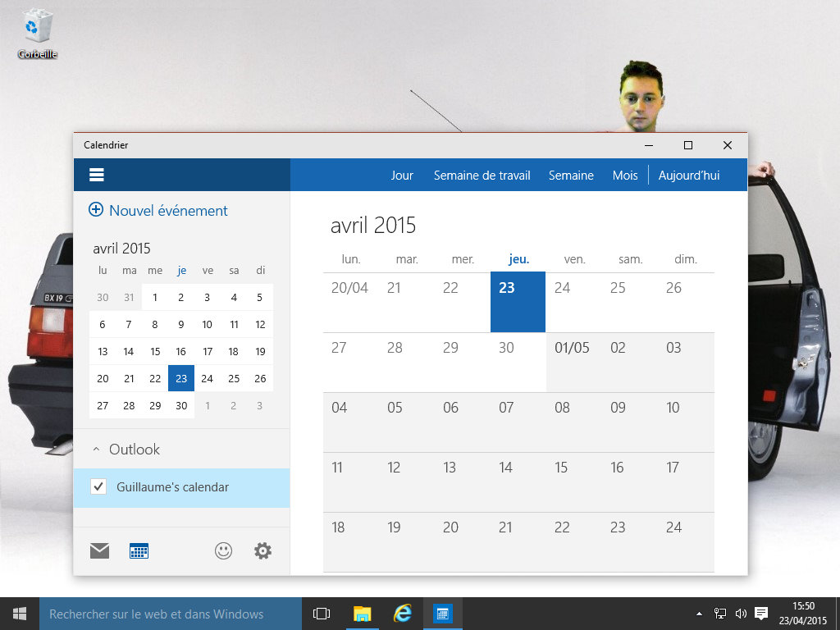Click the Task View taskbar icon
The height and width of the screenshot is (630, 840).
pos(322,614)
